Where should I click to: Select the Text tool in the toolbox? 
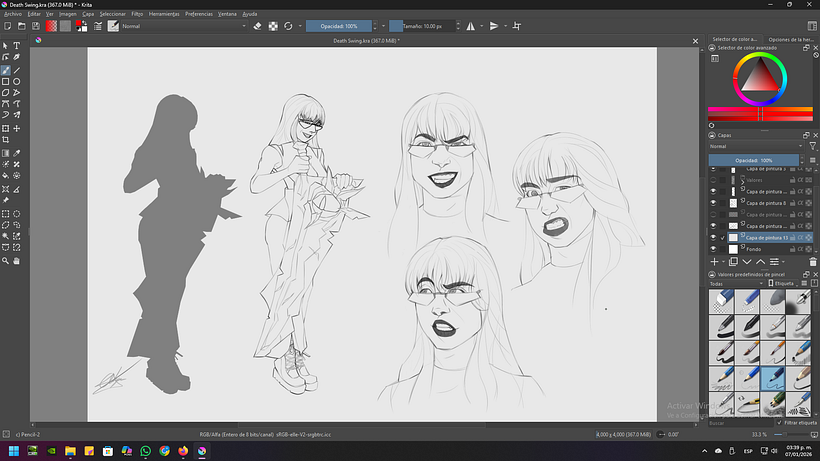(x=17, y=45)
